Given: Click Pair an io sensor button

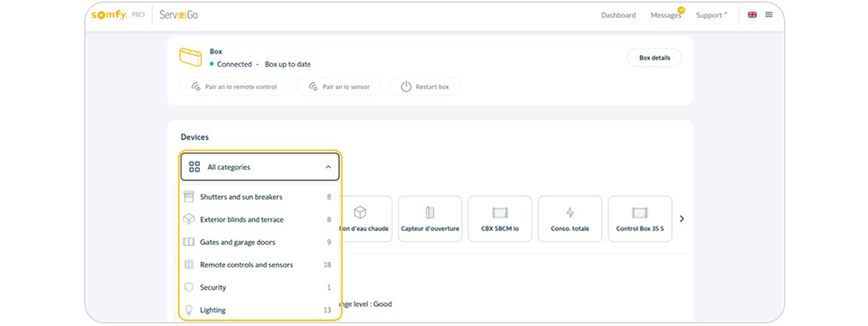Looking at the screenshot, I should click(x=339, y=87).
